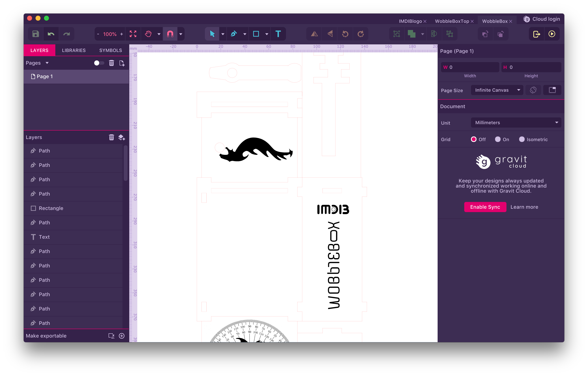588x376 pixels.
Task: Close the IMDIBlogo tab
Action: pos(425,22)
